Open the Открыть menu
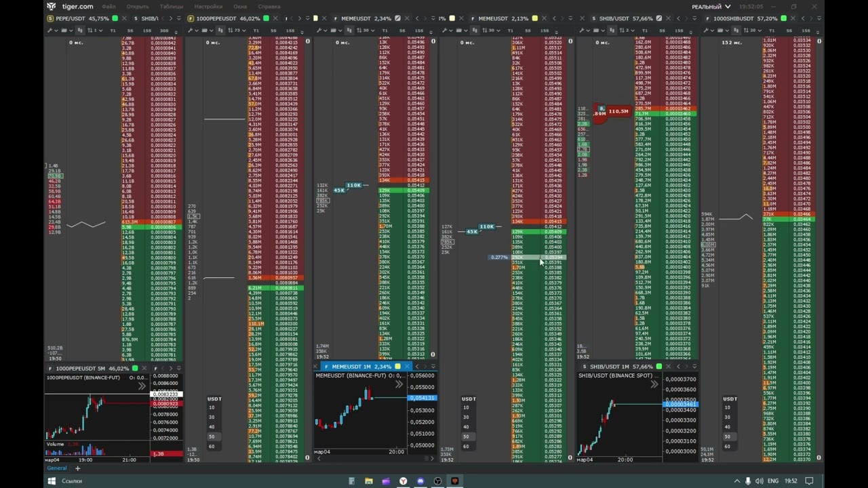Image resolution: width=868 pixels, height=488 pixels. point(138,6)
